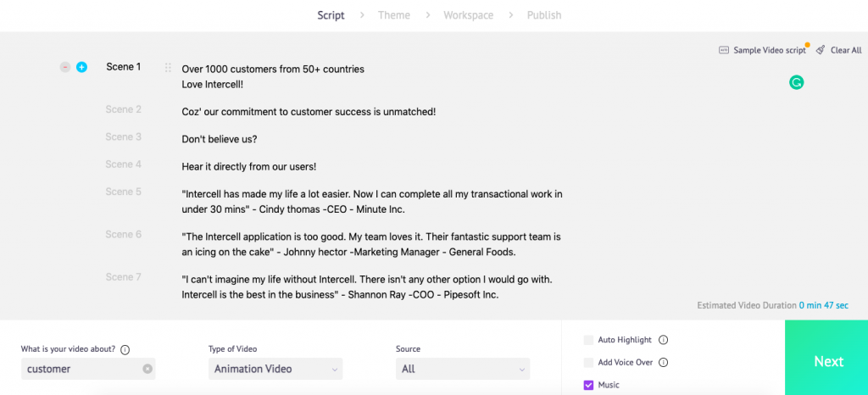This screenshot has height=395, width=868.
Task: Go to the Publish step
Action: point(544,15)
